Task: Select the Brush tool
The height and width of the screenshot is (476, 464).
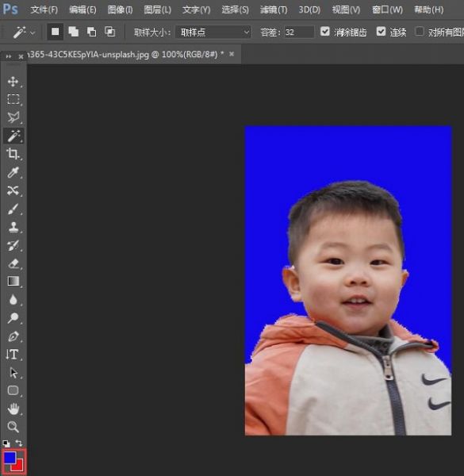Action: click(13, 209)
